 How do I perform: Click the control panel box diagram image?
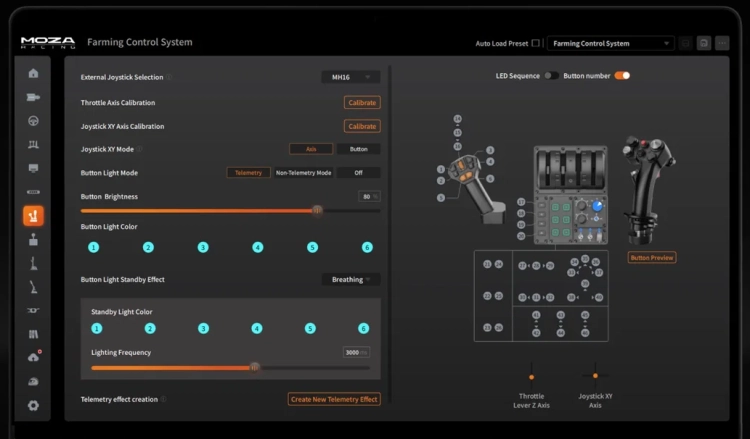pyautogui.click(x=570, y=195)
